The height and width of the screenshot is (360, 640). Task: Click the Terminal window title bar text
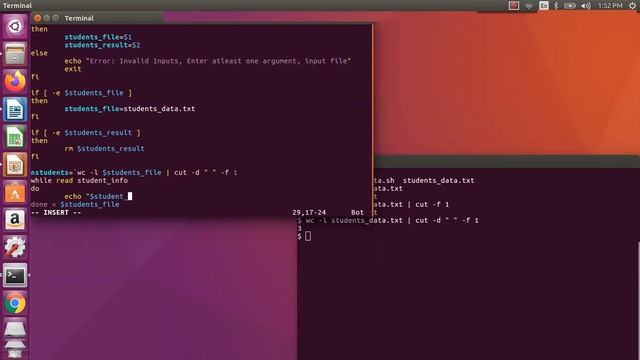(79, 18)
